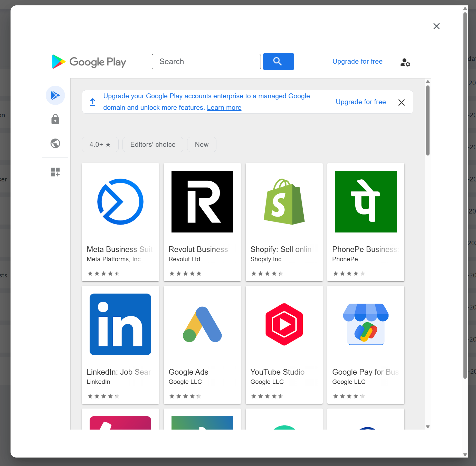Screen dimensions: 476x466
Task: Open the Google Pay for Business icon
Action: click(366, 324)
